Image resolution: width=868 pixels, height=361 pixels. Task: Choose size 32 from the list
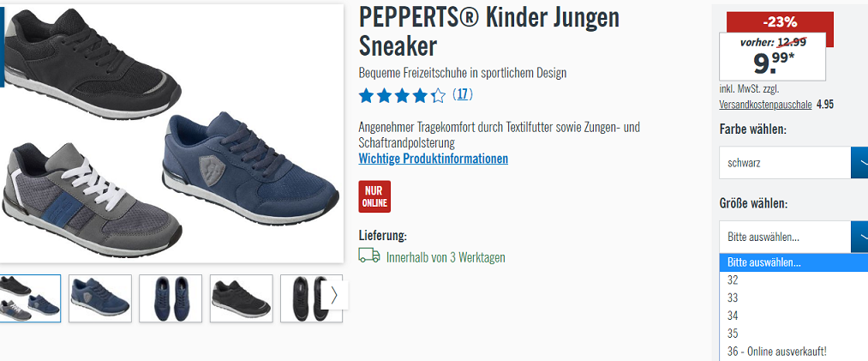(x=793, y=280)
